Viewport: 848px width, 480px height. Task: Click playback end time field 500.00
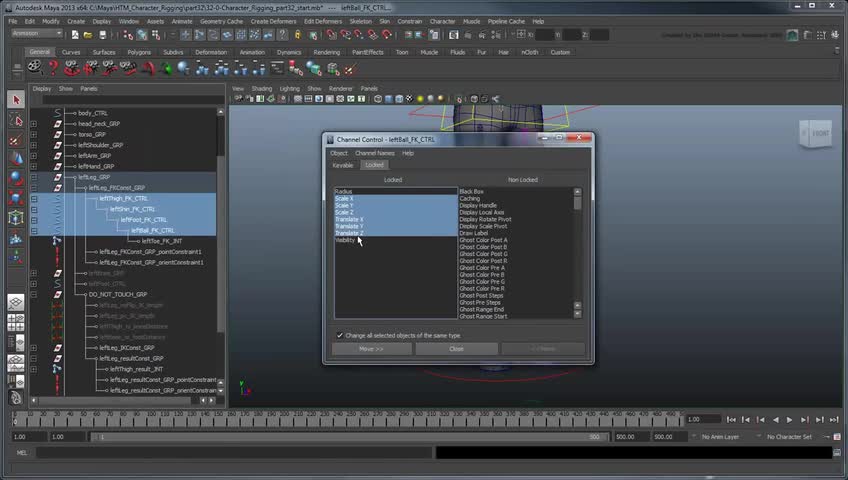pos(630,437)
